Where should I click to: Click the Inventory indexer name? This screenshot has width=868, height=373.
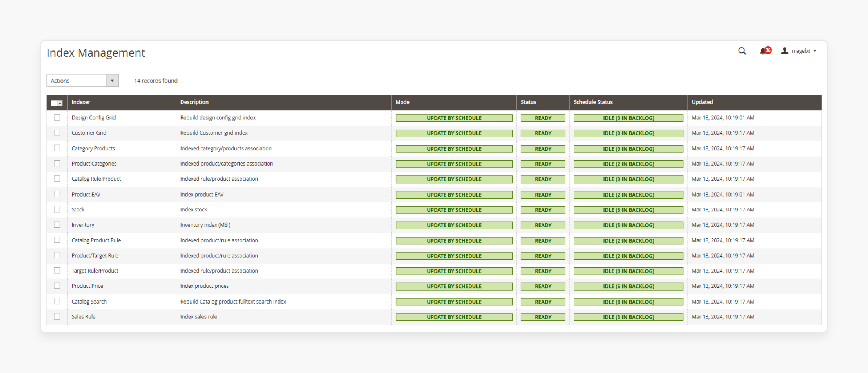point(83,225)
